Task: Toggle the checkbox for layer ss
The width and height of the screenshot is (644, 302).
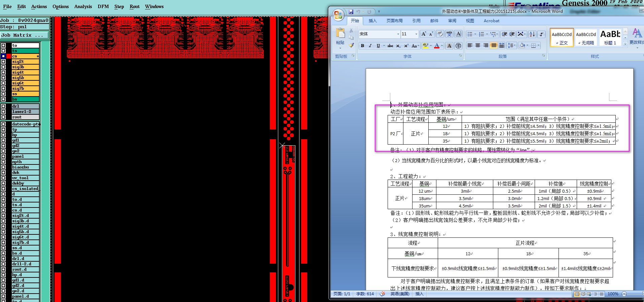Action: click(x=3, y=94)
